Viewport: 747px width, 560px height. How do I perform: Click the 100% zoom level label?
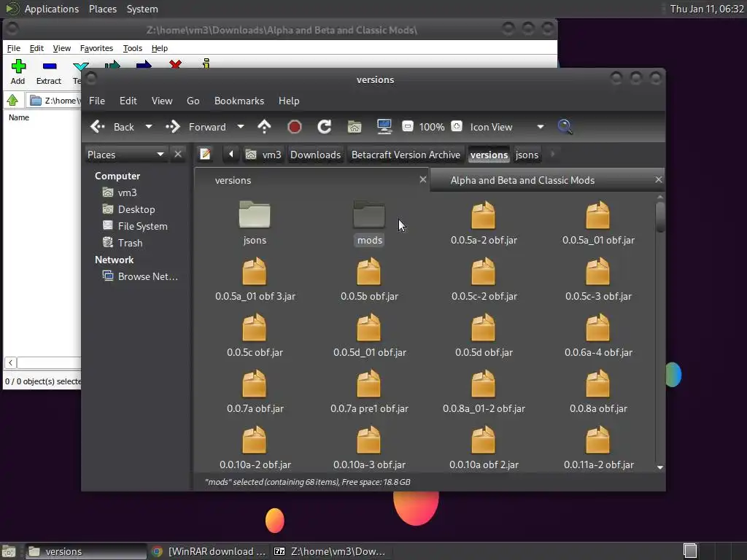(432, 127)
